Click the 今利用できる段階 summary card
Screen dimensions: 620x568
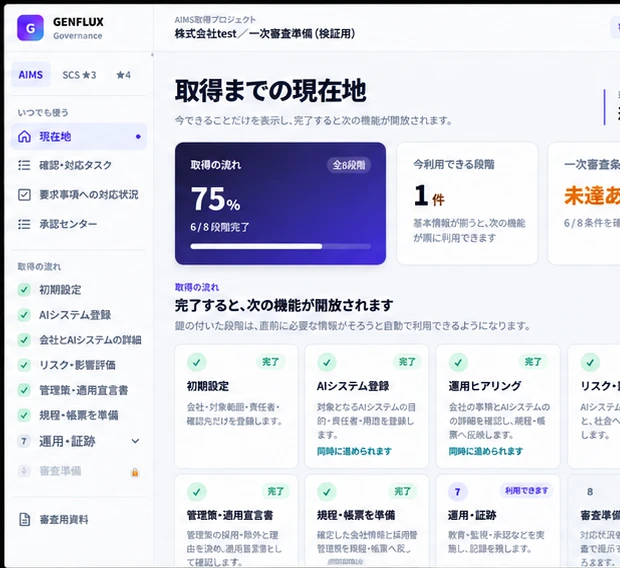[x=467, y=203]
